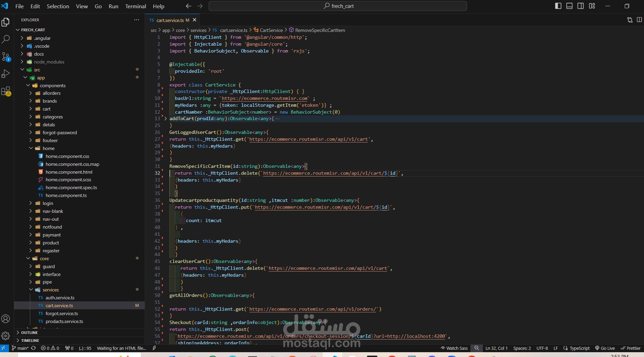Viewport: 644px width, 357px height.
Task: Open auth.service.ts file
Action: click(x=60, y=298)
